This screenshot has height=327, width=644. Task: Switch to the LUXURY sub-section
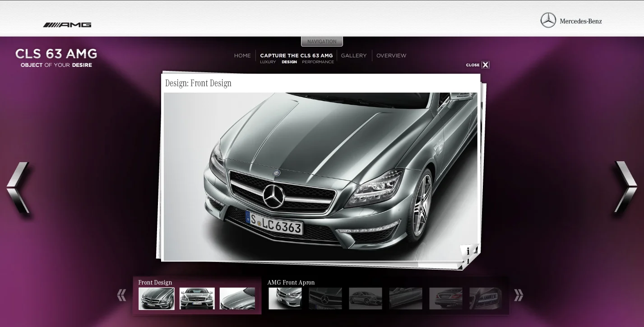click(268, 62)
